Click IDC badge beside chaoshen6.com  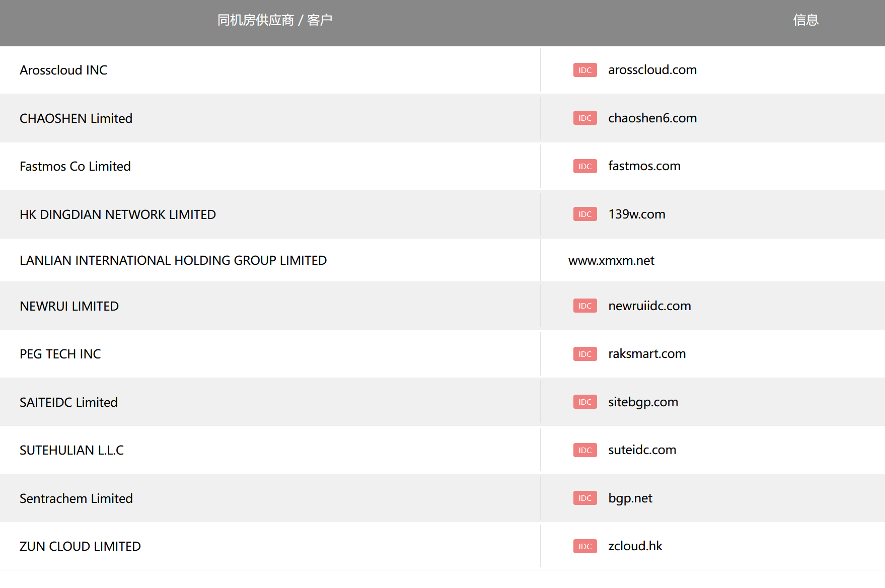[x=585, y=118]
